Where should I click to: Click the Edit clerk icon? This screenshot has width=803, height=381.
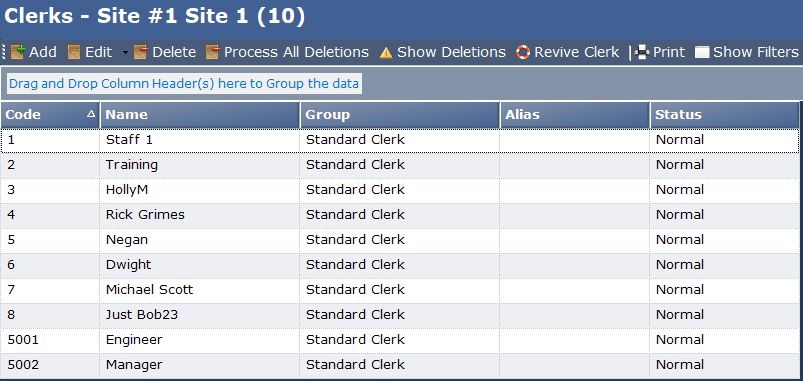click(74, 52)
